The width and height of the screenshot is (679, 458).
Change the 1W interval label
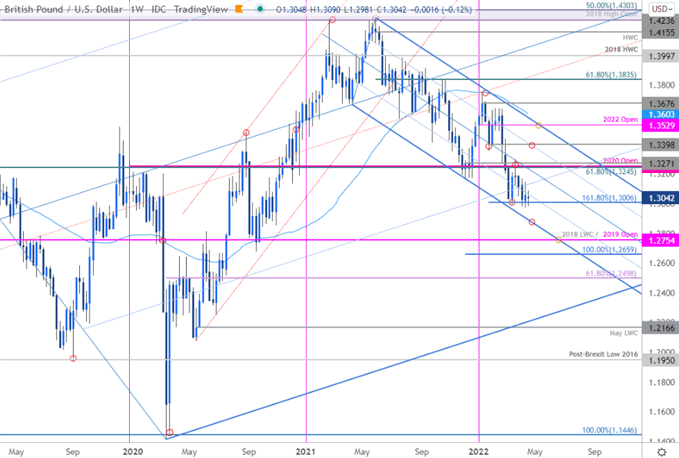point(138,7)
